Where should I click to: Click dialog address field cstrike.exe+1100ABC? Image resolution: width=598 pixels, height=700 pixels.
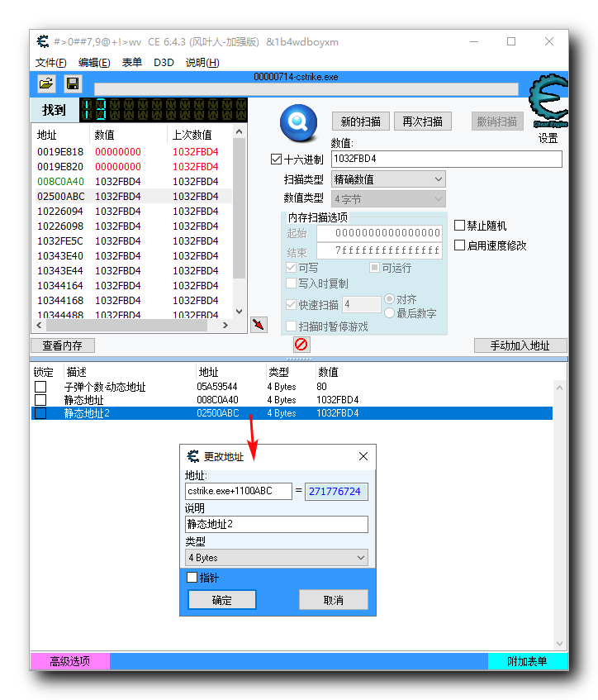pyautogui.click(x=239, y=491)
